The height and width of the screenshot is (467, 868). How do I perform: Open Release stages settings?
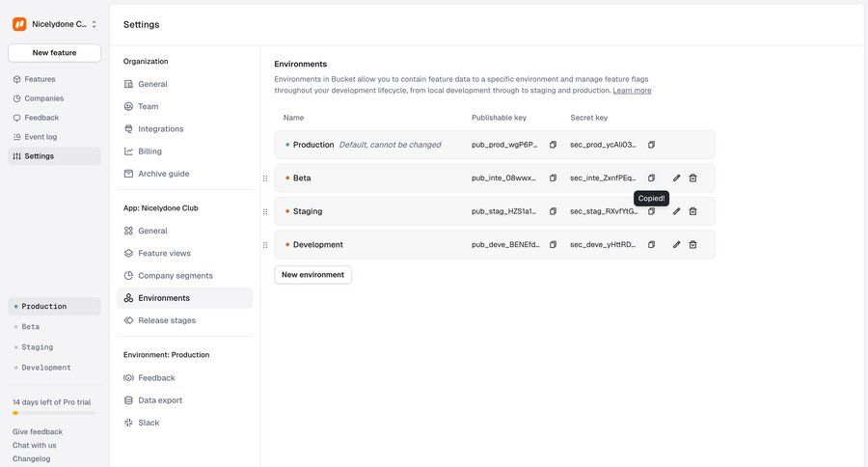coord(185,320)
